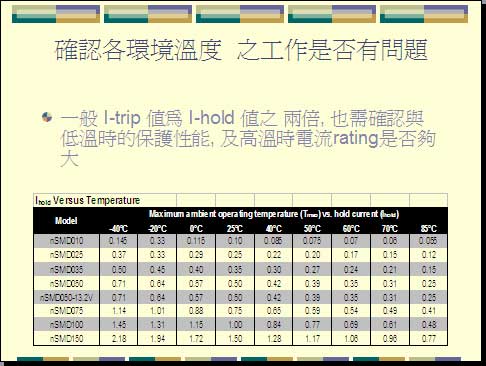Click the nSMD050-13.2V row label
The width and height of the screenshot is (486, 366).
(x=66, y=297)
